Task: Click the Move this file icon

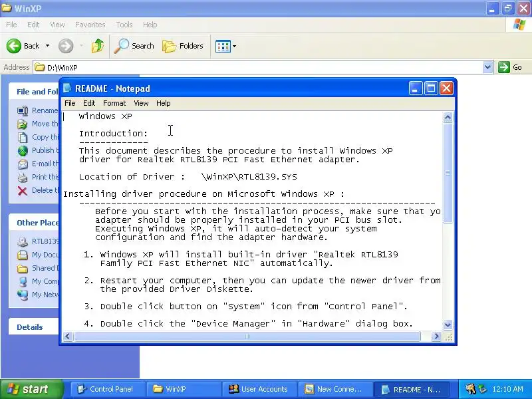Action: pyautogui.click(x=23, y=124)
